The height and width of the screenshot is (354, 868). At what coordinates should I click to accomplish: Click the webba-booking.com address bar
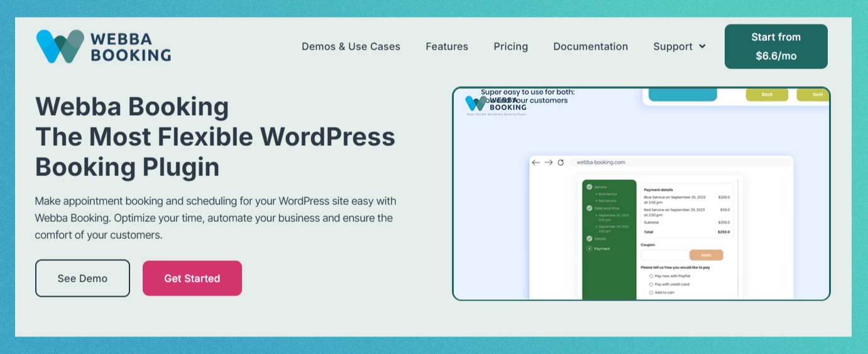[x=681, y=162]
